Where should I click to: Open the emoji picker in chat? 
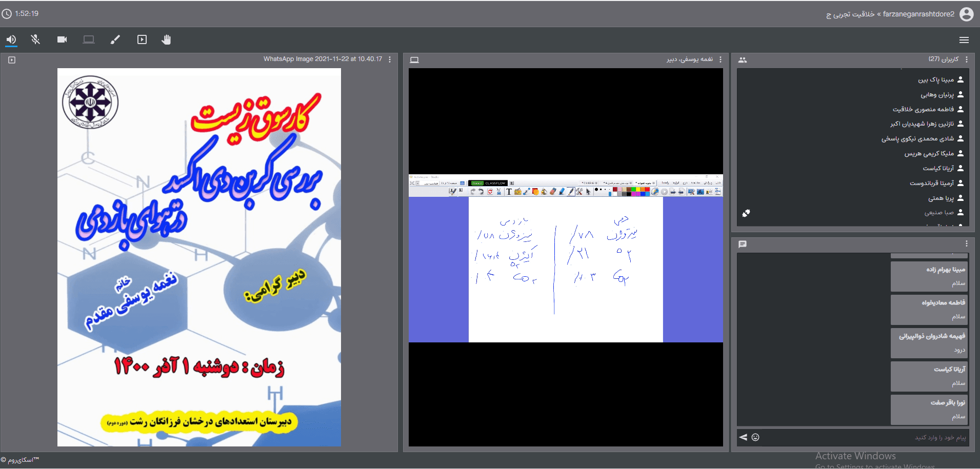(x=755, y=437)
